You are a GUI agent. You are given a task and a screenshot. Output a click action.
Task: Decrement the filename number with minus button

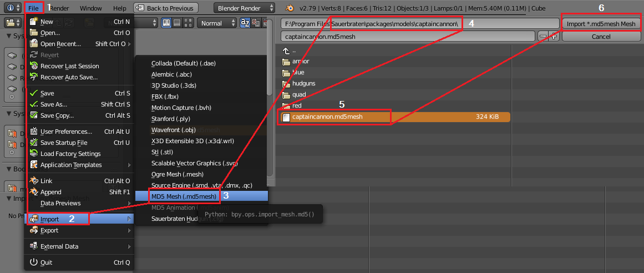pyautogui.click(x=543, y=37)
